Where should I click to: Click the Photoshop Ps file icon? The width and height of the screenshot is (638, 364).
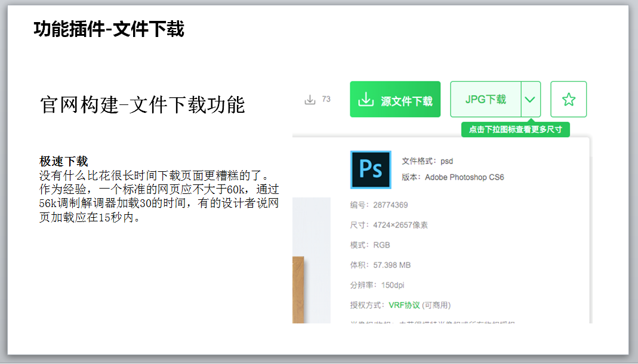371,169
